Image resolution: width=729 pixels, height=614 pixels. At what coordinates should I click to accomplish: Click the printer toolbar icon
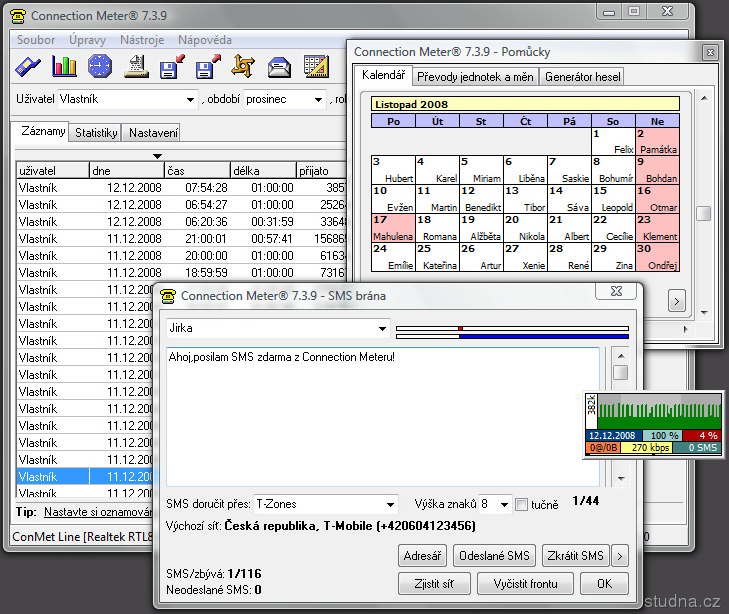point(136,67)
